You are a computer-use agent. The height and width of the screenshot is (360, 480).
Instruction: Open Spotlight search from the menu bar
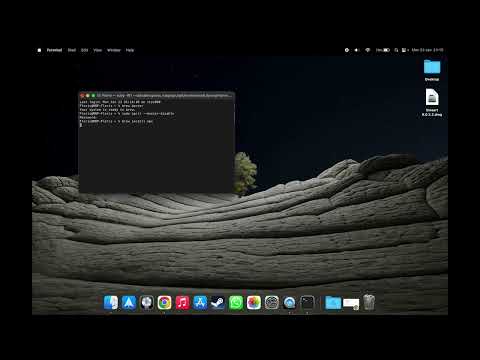pos(396,50)
